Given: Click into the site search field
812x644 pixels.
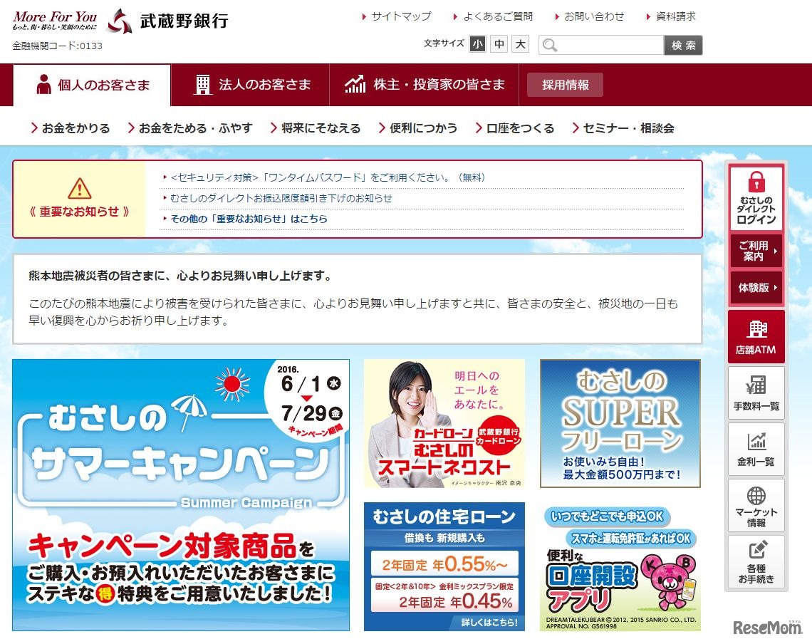Looking at the screenshot, I should pos(601,45).
